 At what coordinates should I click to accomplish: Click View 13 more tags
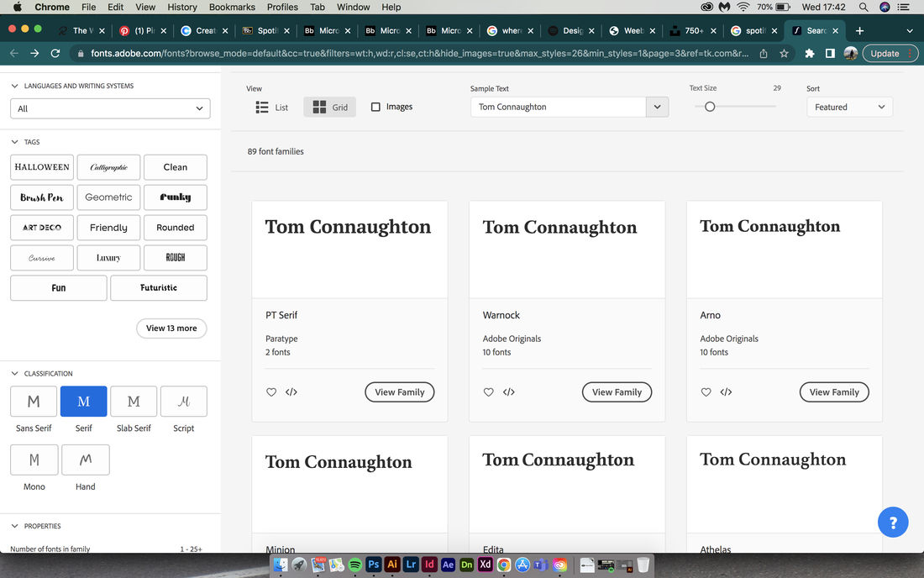click(171, 328)
